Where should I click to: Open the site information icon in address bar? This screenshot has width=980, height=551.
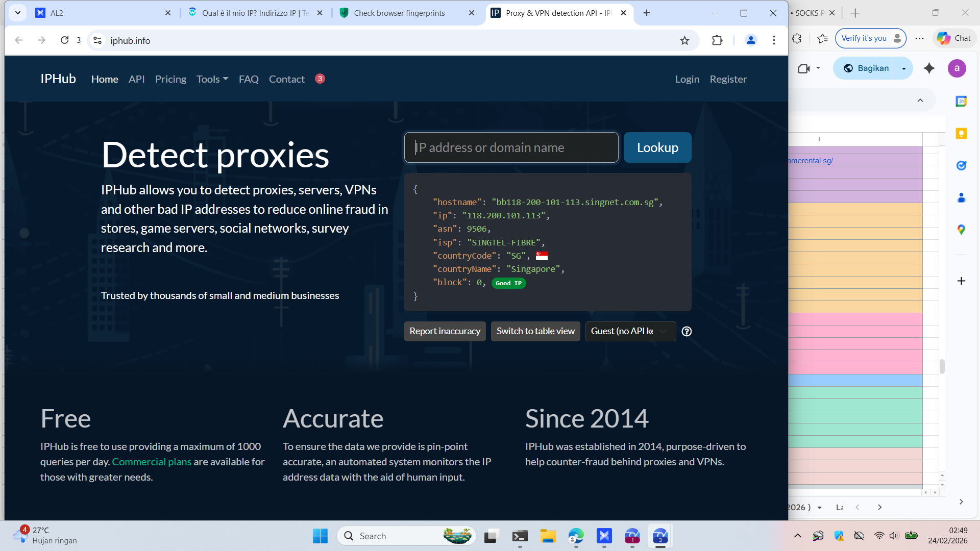click(97, 40)
